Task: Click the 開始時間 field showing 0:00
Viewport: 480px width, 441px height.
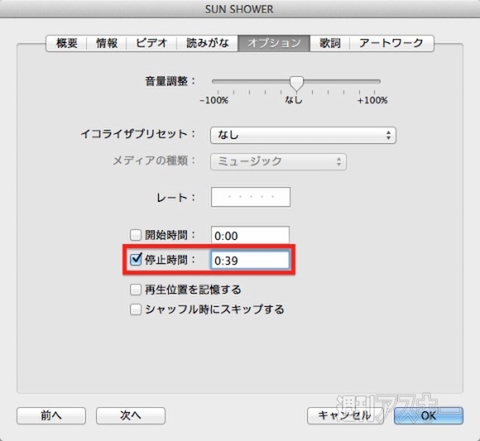Action: 250,235
